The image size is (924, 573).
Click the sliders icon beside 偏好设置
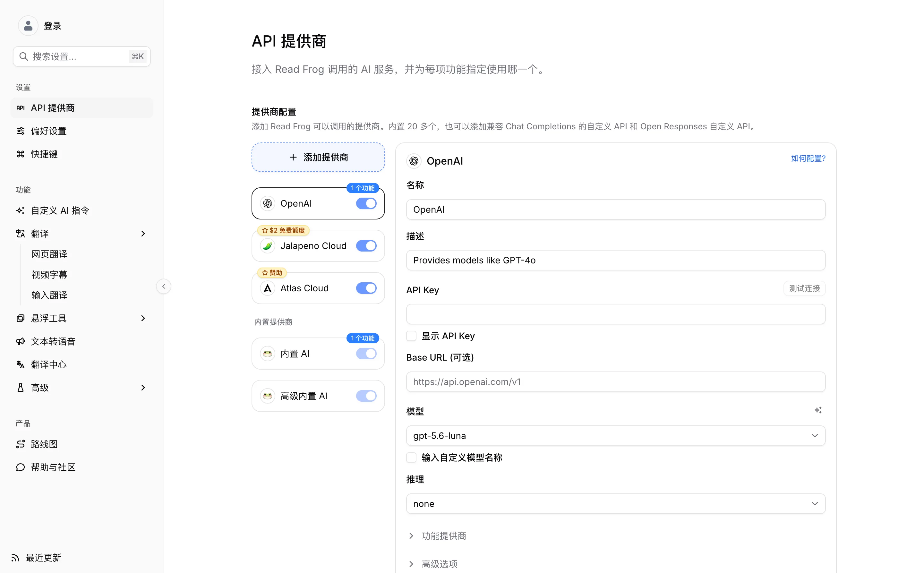tap(21, 131)
